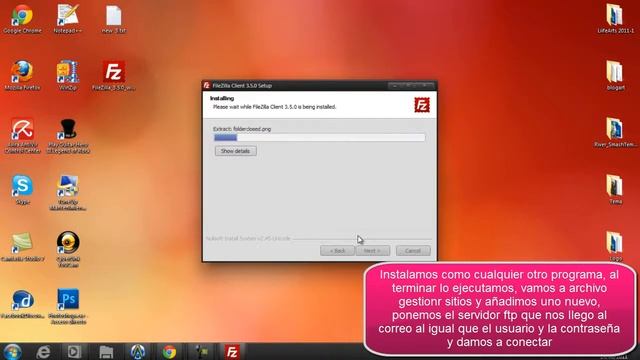Click the 'Installing' heading text
This screenshot has height=360, width=640.
pos(222,98)
